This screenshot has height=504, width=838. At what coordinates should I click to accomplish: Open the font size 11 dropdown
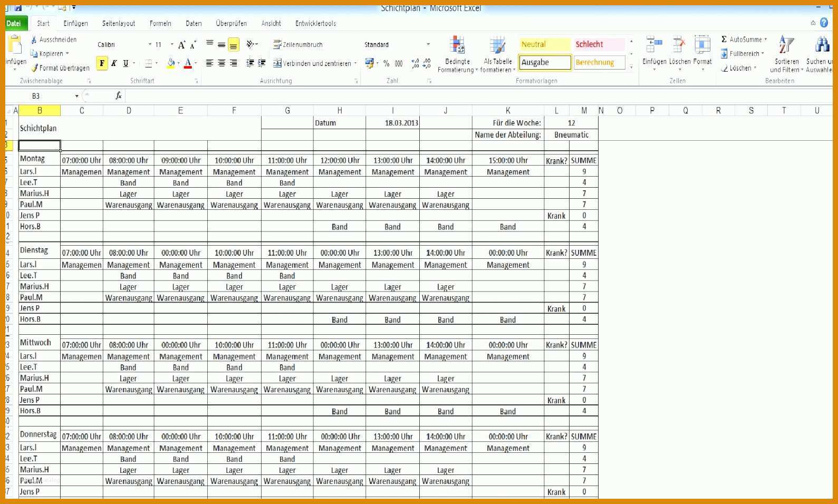[172, 44]
